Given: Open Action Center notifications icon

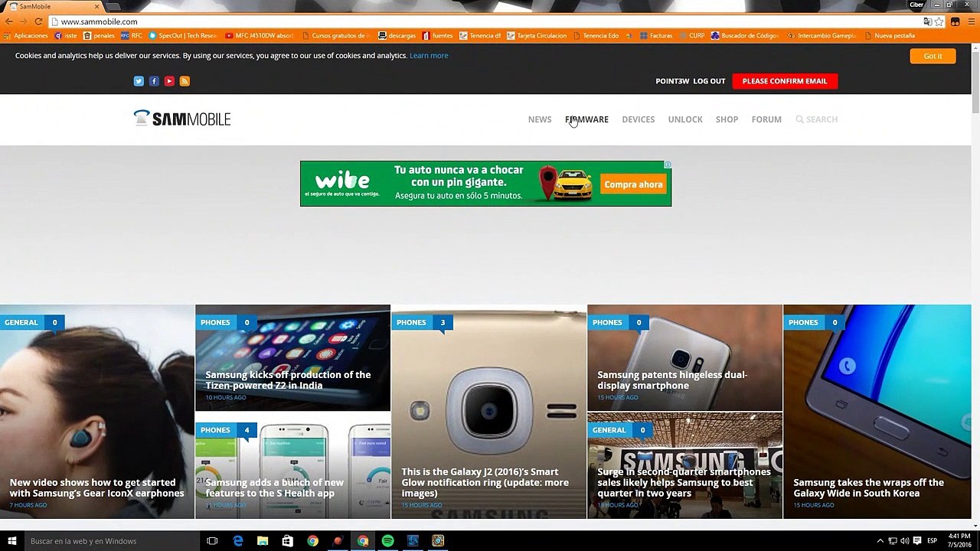Looking at the screenshot, I should pos(916,541).
